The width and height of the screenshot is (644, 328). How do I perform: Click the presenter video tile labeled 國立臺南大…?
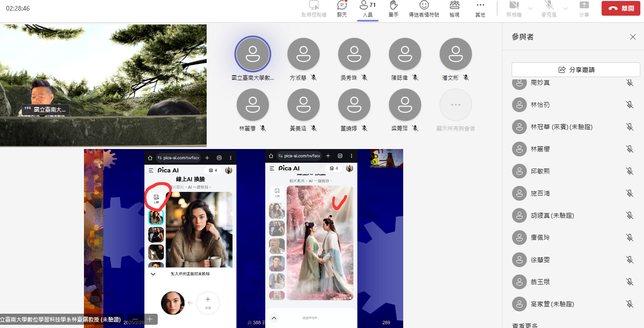pyautogui.click(x=103, y=85)
